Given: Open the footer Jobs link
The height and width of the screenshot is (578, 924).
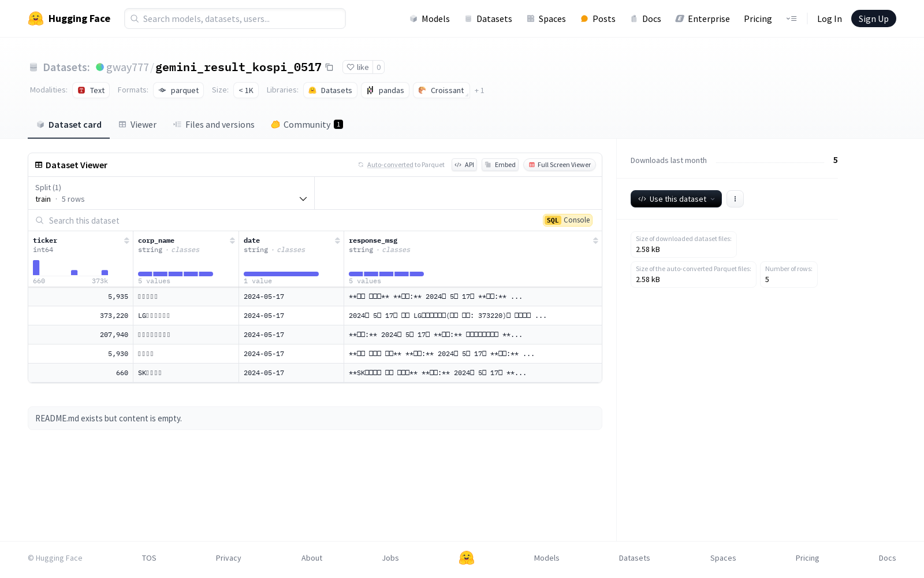Looking at the screenshot, I should [390, 558].
